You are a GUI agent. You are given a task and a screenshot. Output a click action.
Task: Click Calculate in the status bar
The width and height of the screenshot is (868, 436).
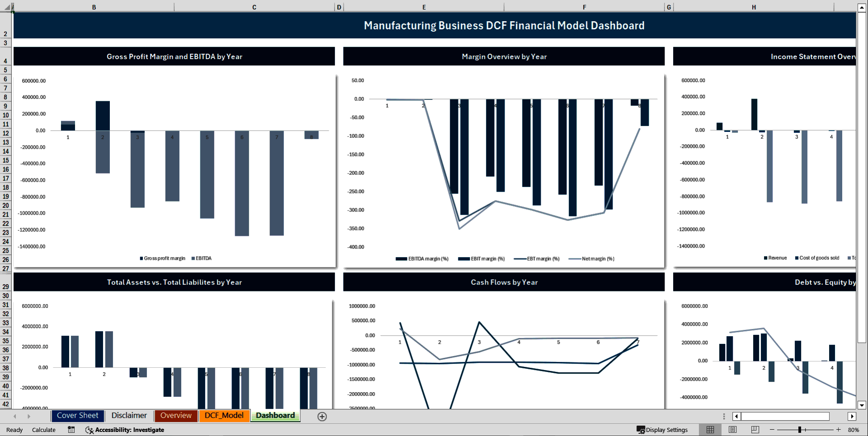coord(44,430)
